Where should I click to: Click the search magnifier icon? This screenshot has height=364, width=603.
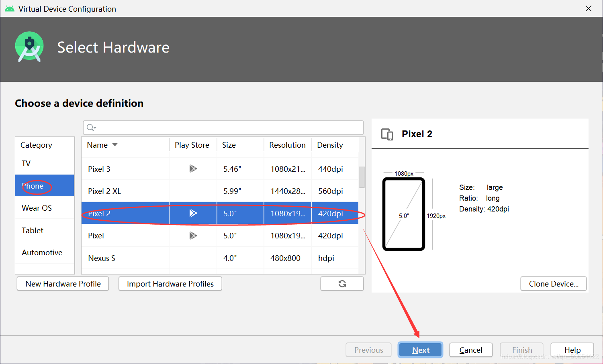(x=91, y=128)
